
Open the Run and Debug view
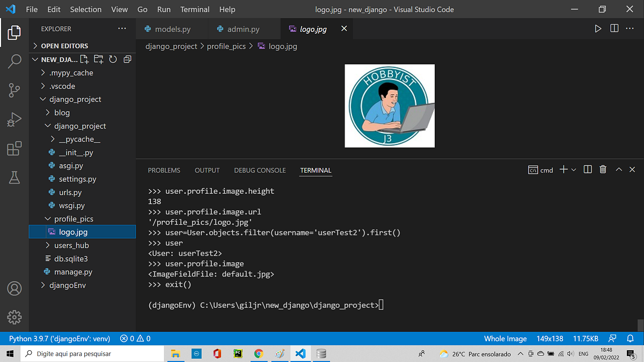pyautogui.click(x=14, y=120)
